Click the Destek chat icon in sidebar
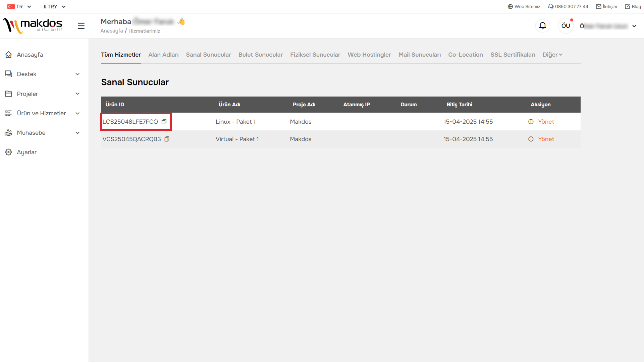The image size is (644, 362). point(9,74)
